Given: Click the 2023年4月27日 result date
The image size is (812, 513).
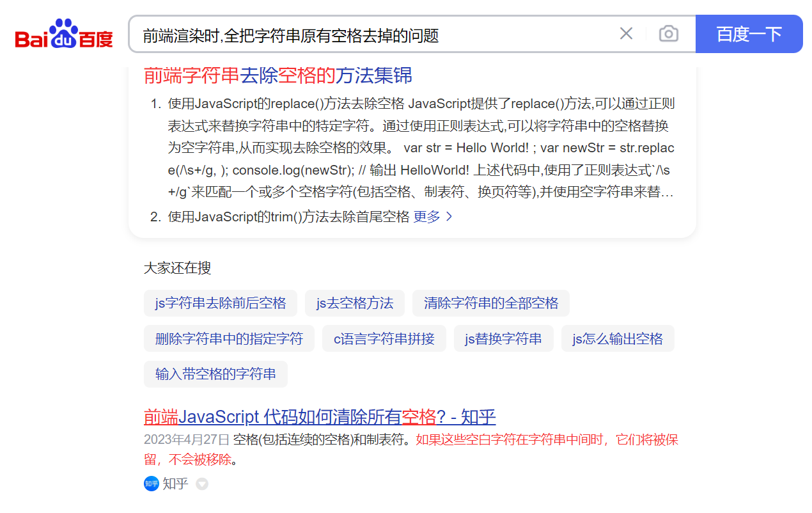Looking at the screenshot, I should point(187,439).
